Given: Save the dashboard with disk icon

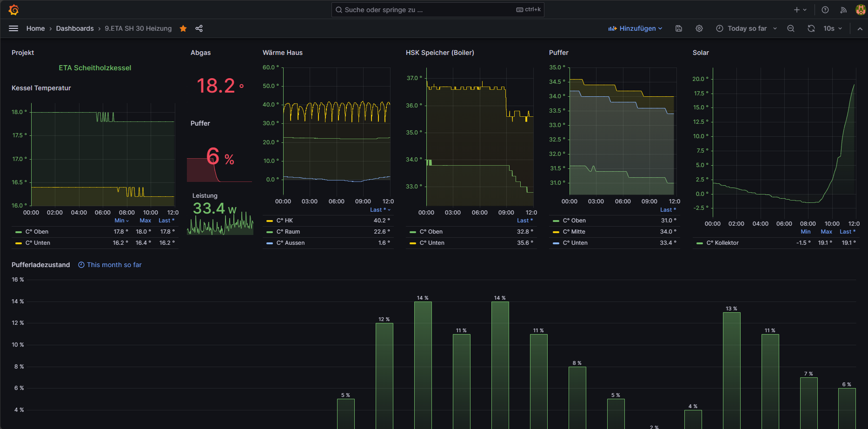Looking at the screenshot, I should point(679,28).
